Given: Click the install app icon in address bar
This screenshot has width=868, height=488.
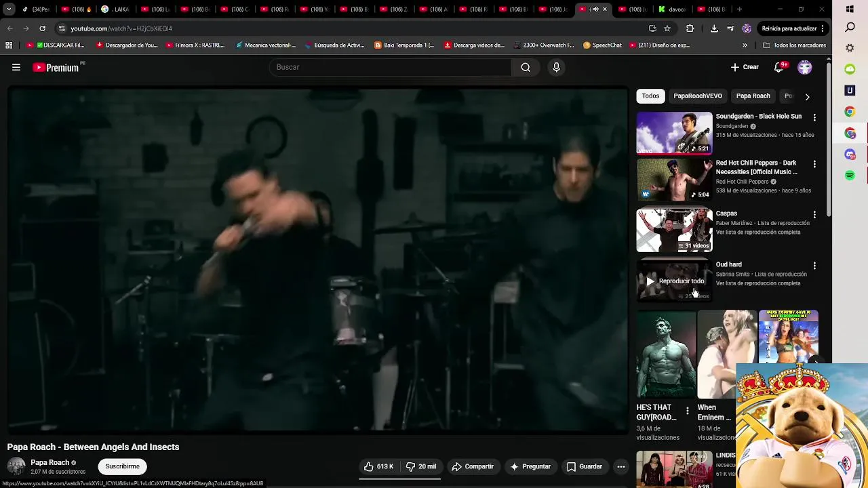Looking at the screenshot, I should 652,28.
